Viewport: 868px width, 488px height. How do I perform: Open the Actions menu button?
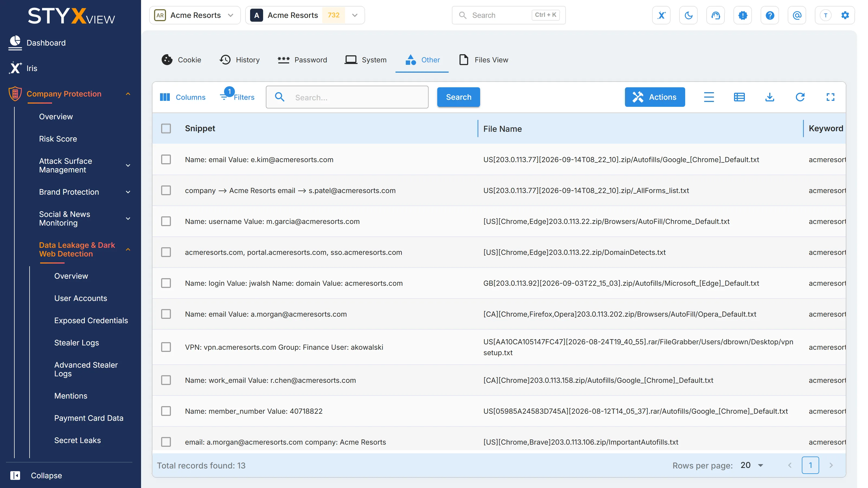(x=655, y=97)
